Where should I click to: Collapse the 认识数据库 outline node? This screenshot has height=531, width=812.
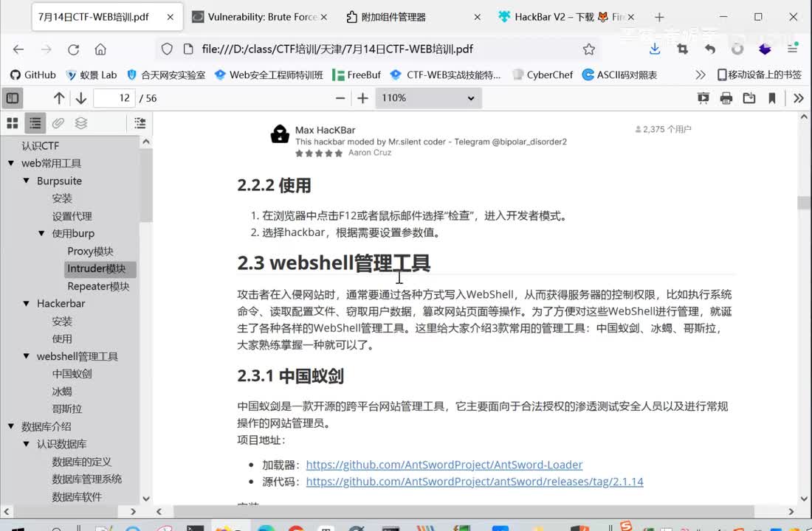click(27, 444)
